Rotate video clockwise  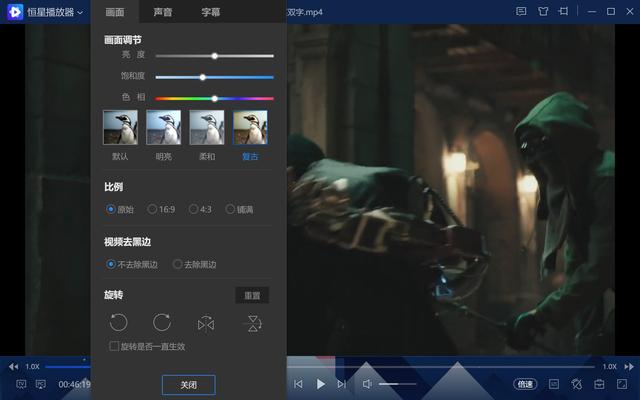tap(162, 322)
